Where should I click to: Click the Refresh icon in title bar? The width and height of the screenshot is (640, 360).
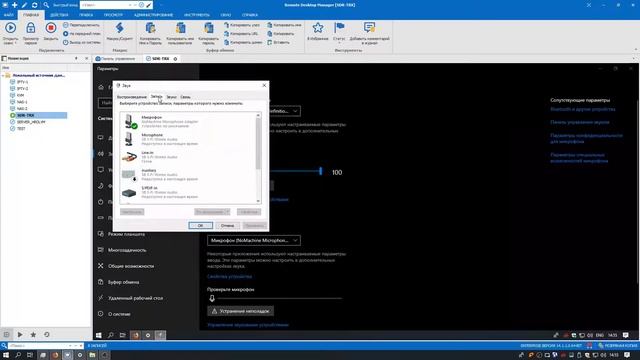click(35, 5)
